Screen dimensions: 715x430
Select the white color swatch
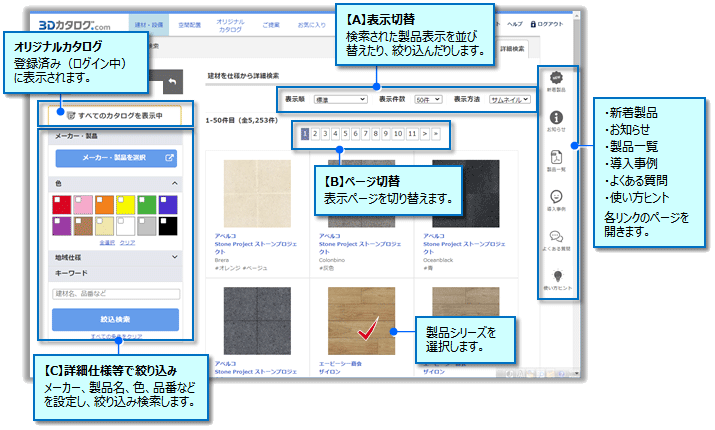pos(125,226)
